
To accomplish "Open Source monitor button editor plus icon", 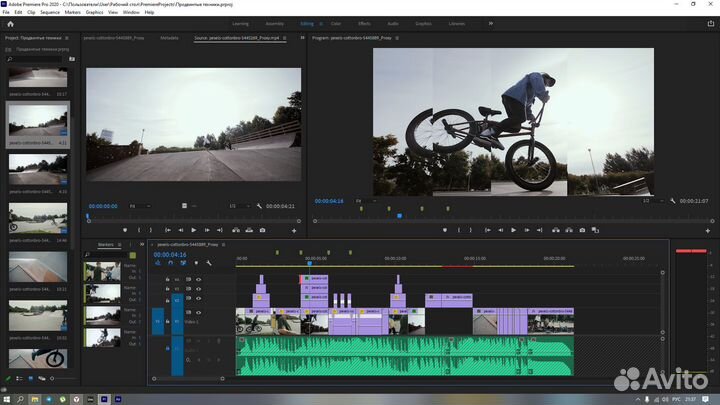I will coord(294,230).
